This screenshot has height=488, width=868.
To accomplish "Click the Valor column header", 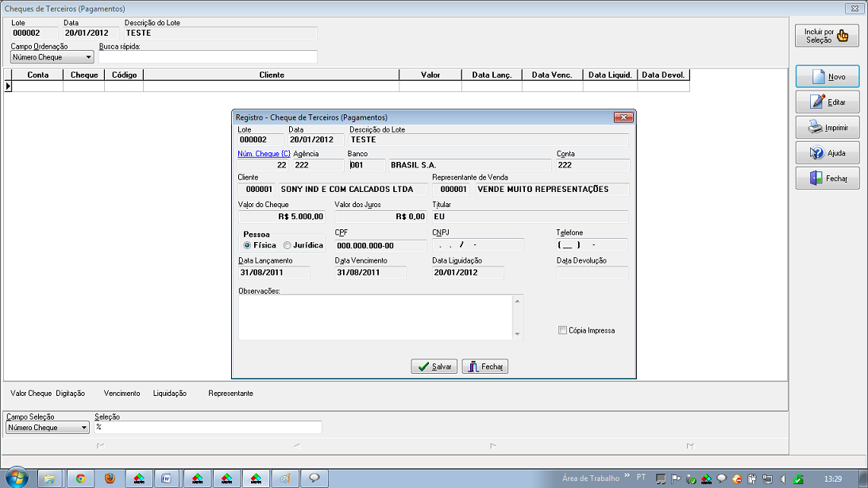I will click(x=430, y=75).
